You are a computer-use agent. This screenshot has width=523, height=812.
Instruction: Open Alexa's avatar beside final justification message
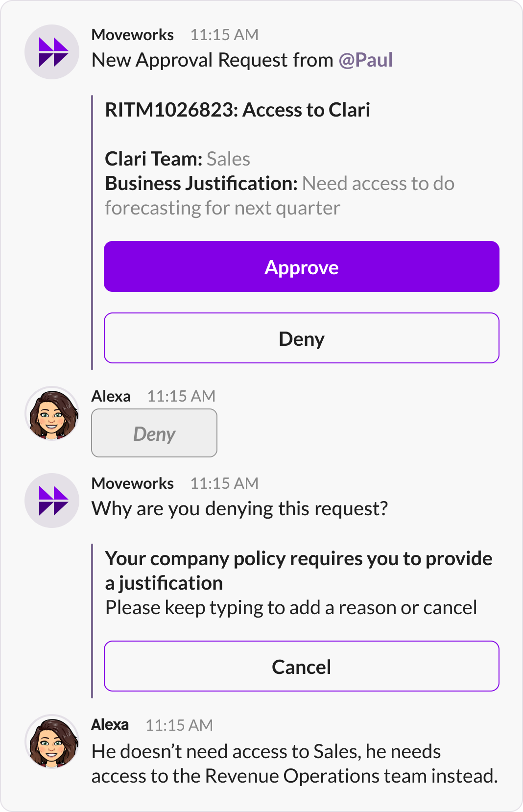pos(52,741)
